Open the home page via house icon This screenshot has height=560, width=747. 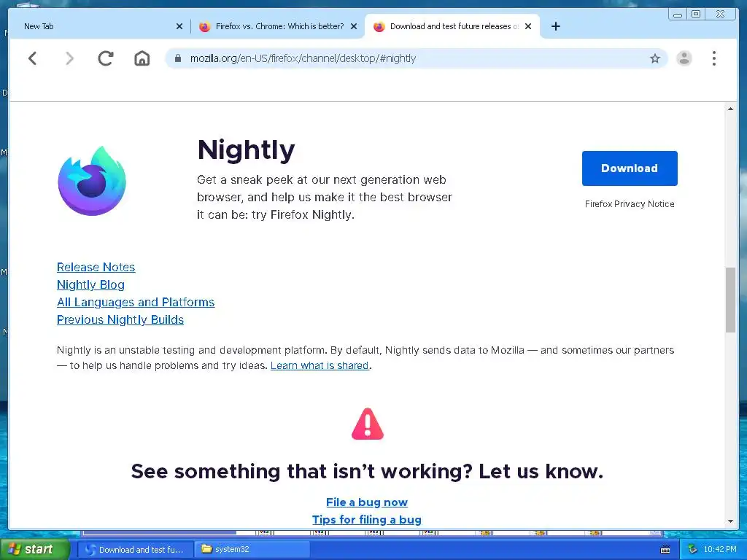[142, 58]
